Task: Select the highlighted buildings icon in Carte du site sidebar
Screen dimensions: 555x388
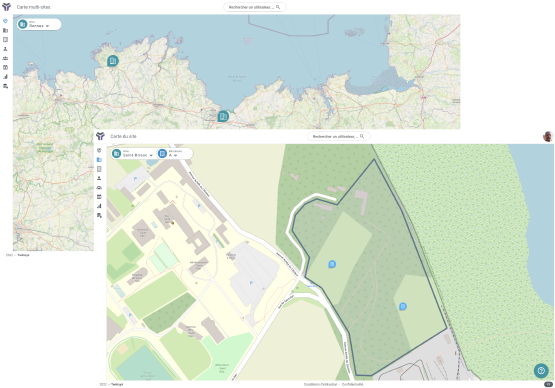Action: (x=99, y=160)
